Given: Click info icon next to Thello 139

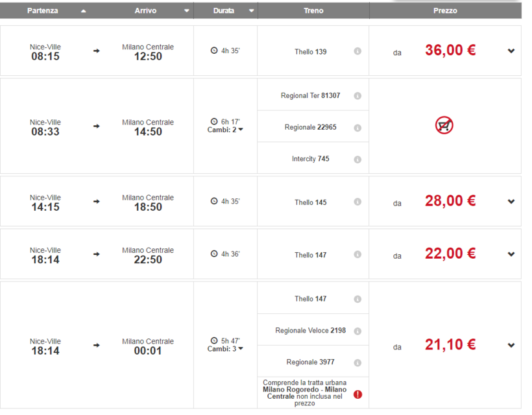Looking at the screenshot, I should [357, 51].
